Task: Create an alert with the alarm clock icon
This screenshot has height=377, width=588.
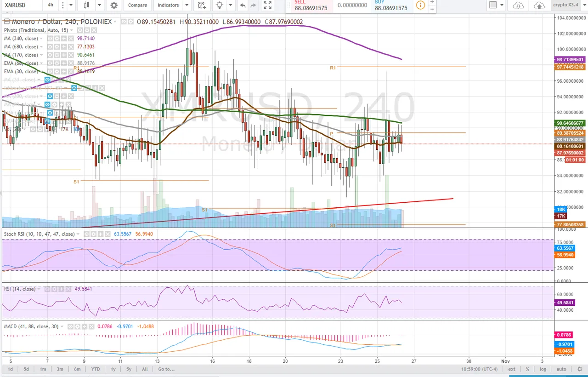Action: [202, 5]
